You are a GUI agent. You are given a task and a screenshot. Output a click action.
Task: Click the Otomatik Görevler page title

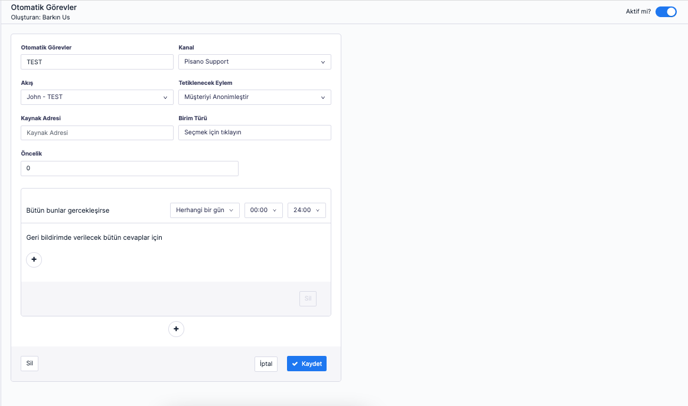coord(43,7)
